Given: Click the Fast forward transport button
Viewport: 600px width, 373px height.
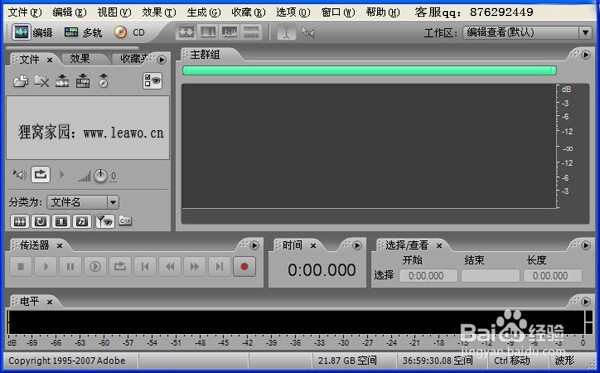Looking at the screenshot, I should pyautogui.click(x=194, y=266).
